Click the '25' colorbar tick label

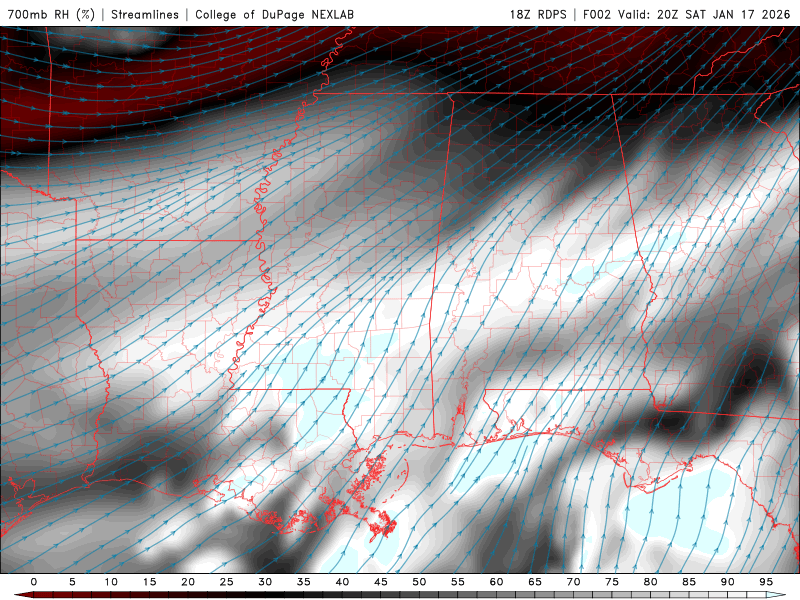coord(227,582)
